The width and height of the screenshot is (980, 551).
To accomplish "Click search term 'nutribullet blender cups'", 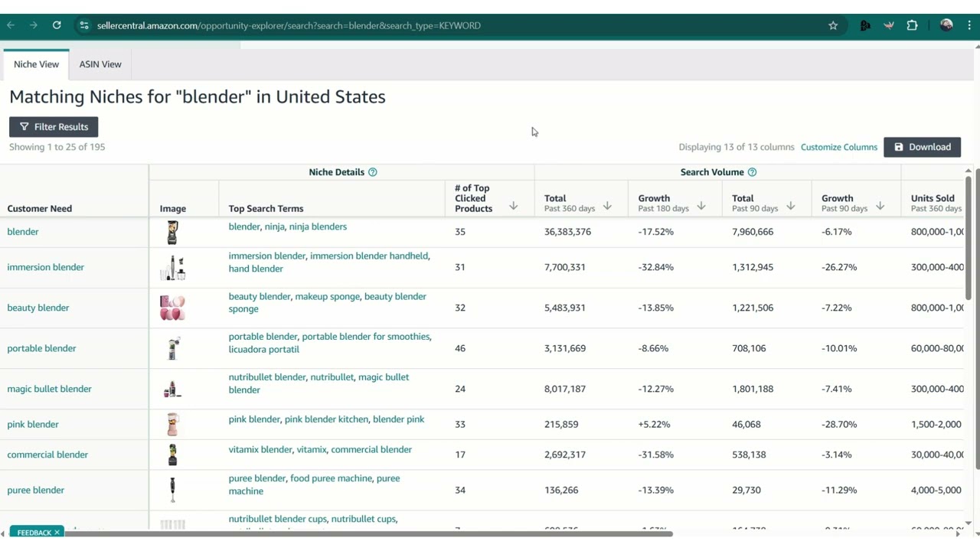I will [277, 519].
